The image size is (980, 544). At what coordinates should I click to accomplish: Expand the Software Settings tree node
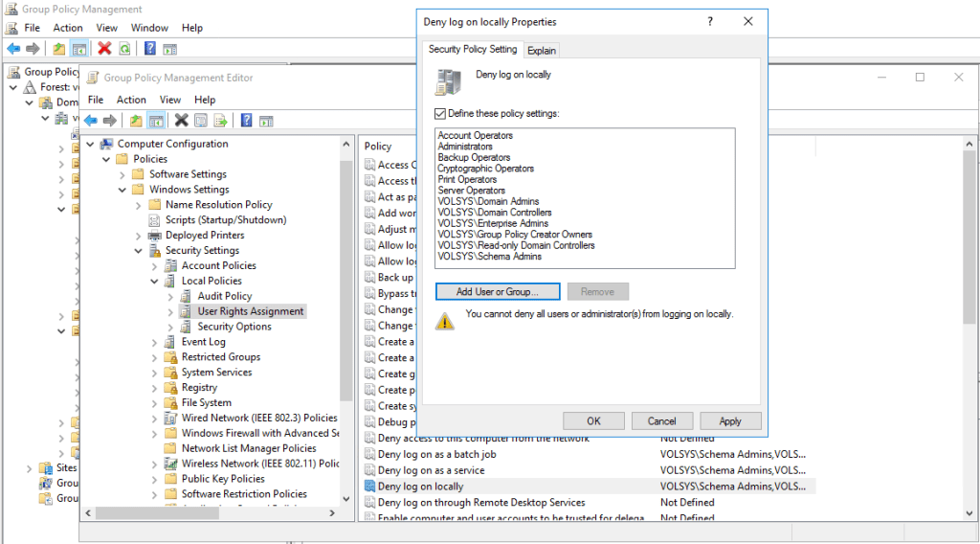[122, 174]
